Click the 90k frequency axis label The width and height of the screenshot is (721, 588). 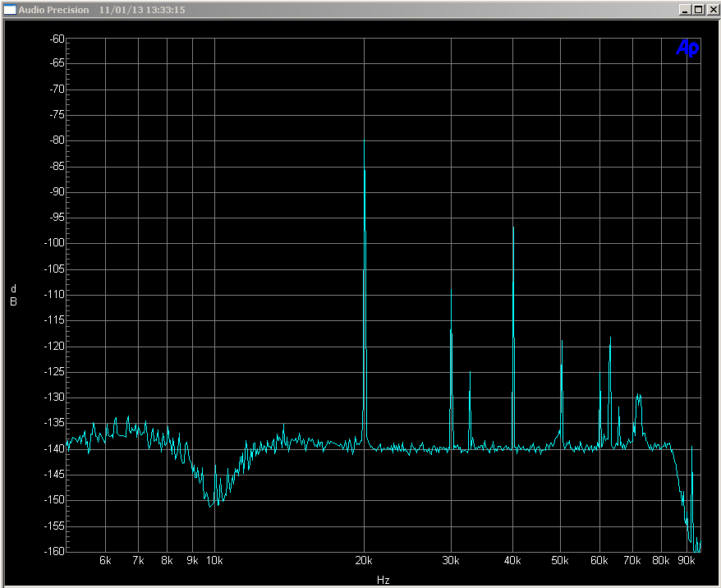[686, 560]
